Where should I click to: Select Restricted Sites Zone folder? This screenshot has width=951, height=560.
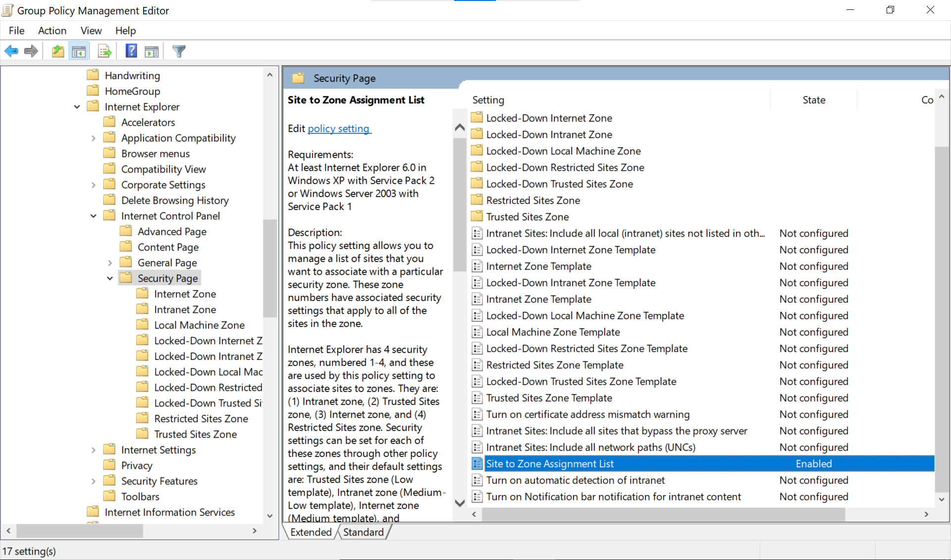click(201, 418)
